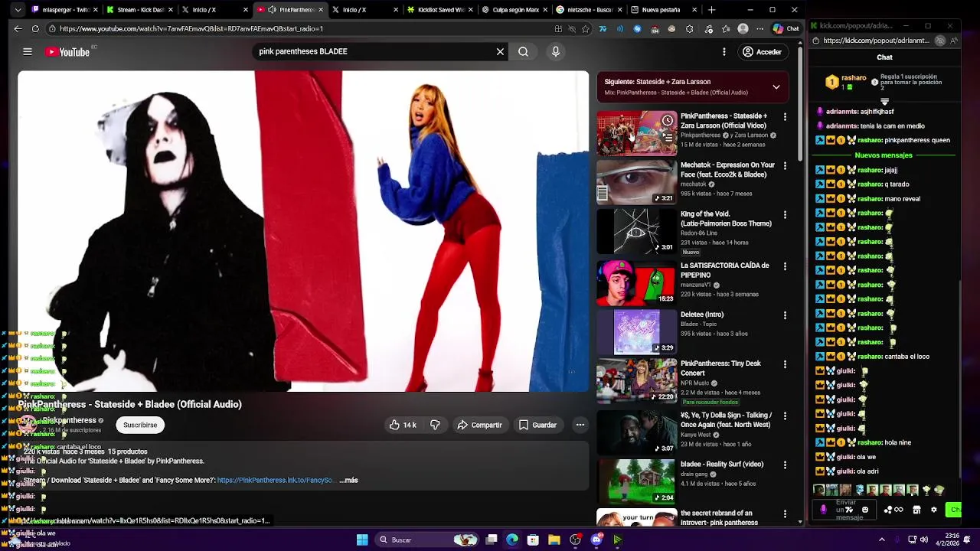
Task: Clear the YouTube search box text
Action: (500, 52)
